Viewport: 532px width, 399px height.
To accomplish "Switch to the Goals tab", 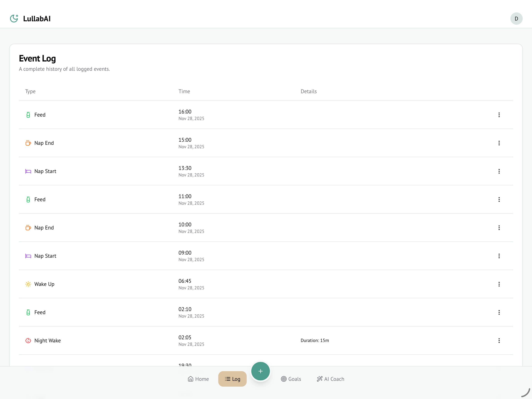I will (x=291, y=379).
